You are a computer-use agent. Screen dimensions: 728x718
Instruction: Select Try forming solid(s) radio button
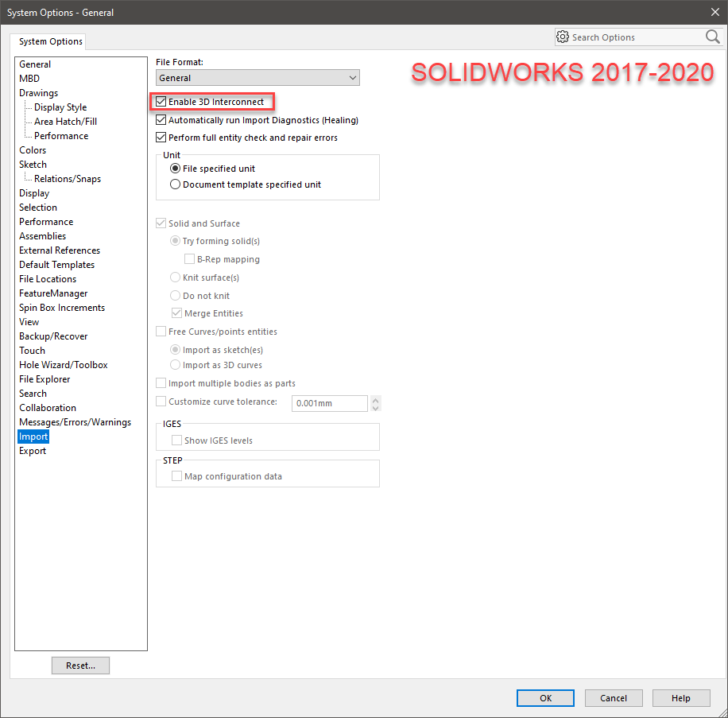coord(175,241)
